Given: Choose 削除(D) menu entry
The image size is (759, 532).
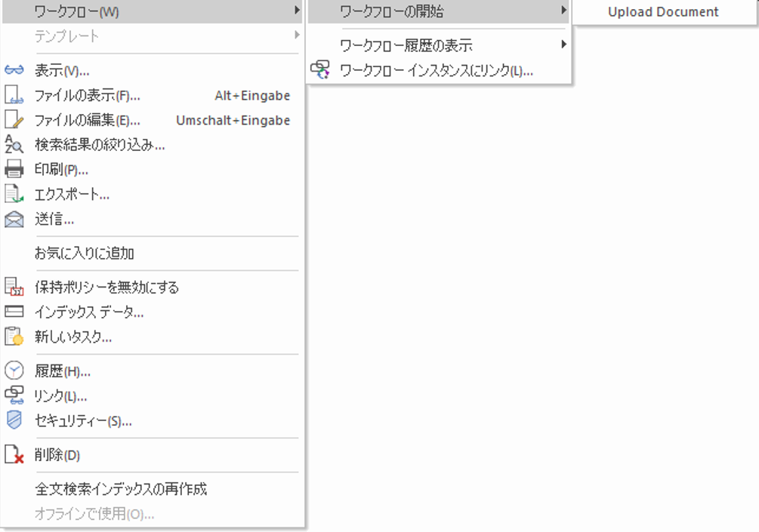Looking at the screenshot, I should pyautogui.click(x=153, y=454).
